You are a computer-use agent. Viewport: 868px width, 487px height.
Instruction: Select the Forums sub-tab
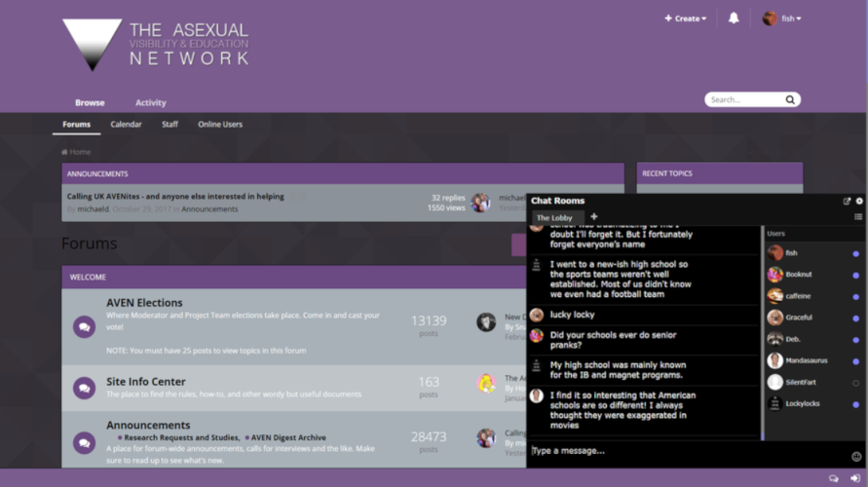76,125
